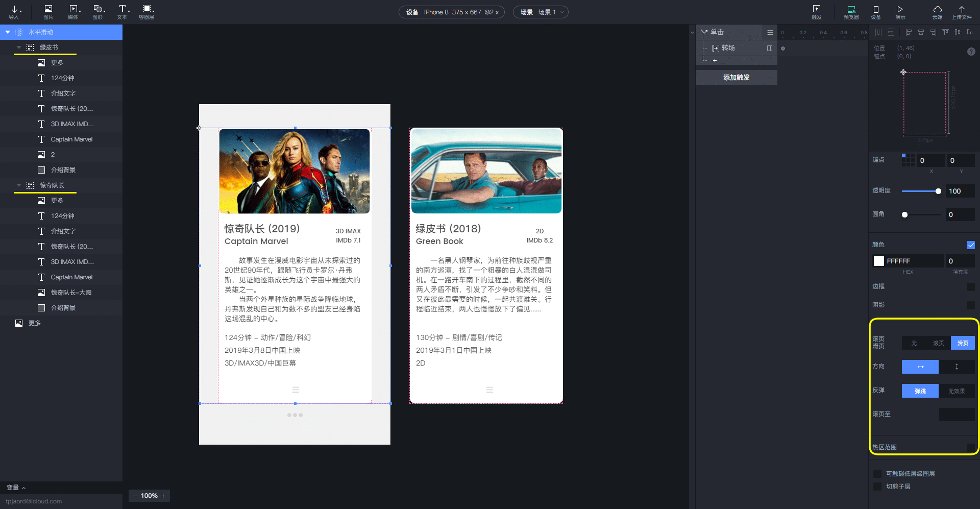Click the 绿皮书 car movie poster thumbnail
The height and width of the screenshot is (509, 980).
tap(486, 171)
